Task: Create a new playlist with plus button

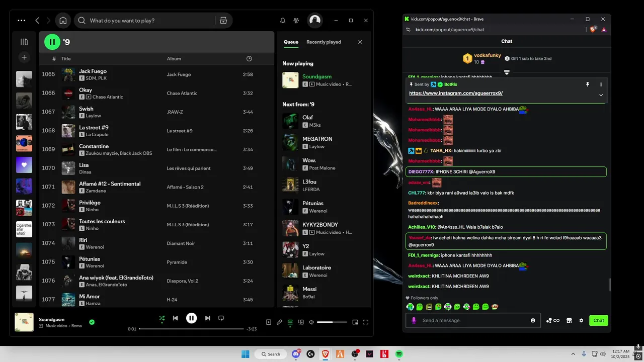Action: (x=24, y=57)
